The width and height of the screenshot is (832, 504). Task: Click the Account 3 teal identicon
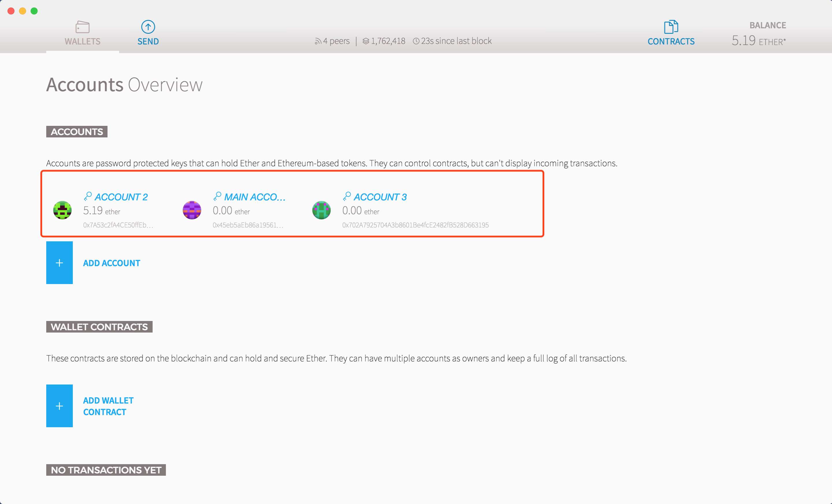[322, 210]
